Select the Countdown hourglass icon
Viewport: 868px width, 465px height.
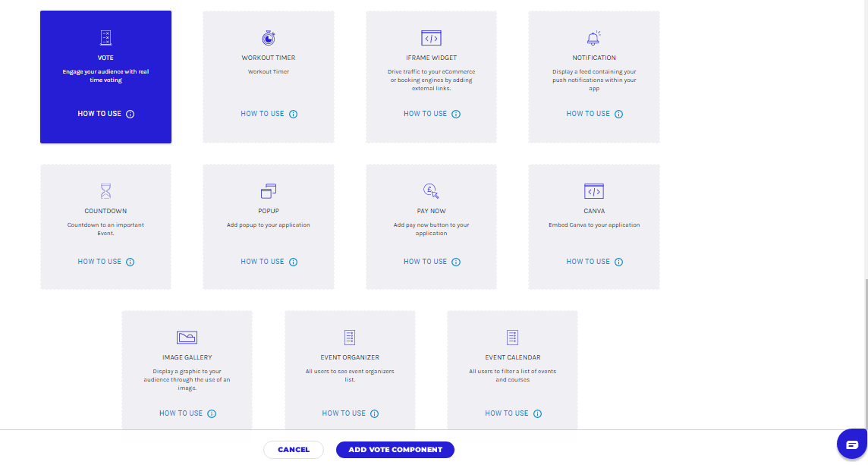[x=105, y=191]
